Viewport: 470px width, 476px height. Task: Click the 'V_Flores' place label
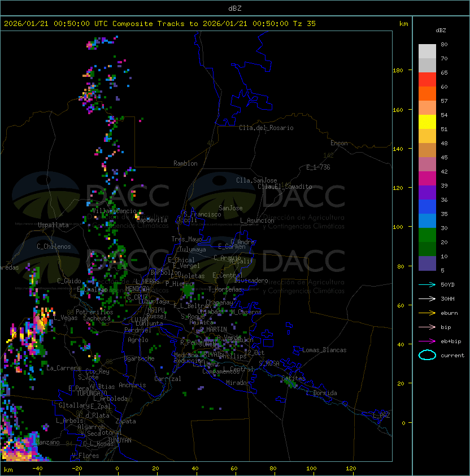click(x=85, y=456)
